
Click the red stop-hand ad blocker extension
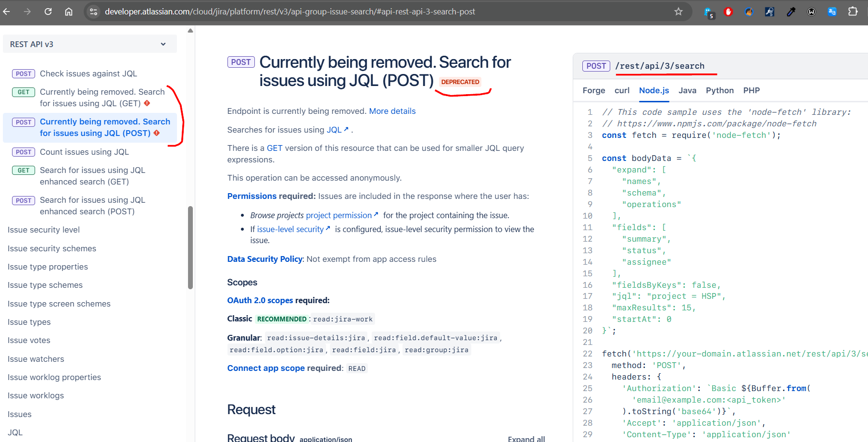[x=728, y=12]
